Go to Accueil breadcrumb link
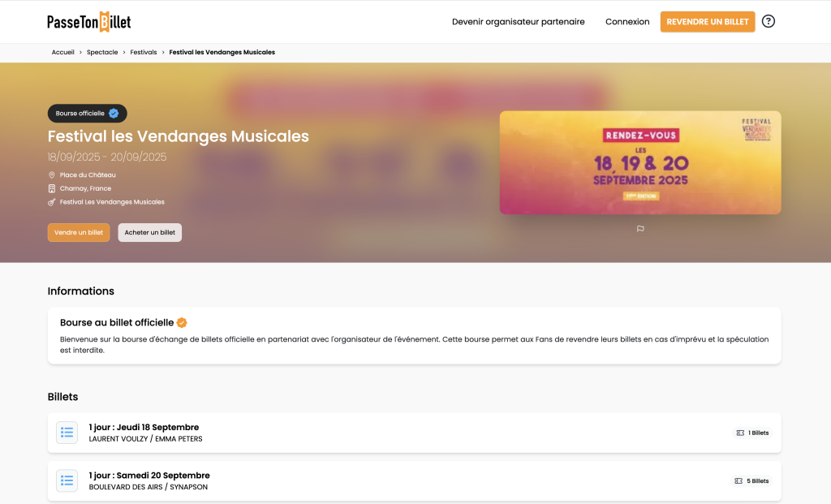This screenshot has height=504, width=831. coord(62,53)
